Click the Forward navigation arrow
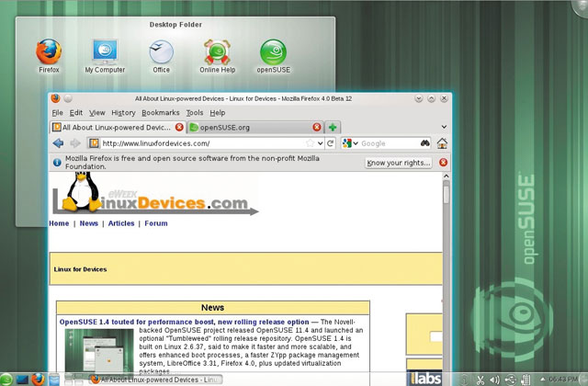The height and width of the screenshot is (386, 588). pyautogui.click(x=75, y=143)
